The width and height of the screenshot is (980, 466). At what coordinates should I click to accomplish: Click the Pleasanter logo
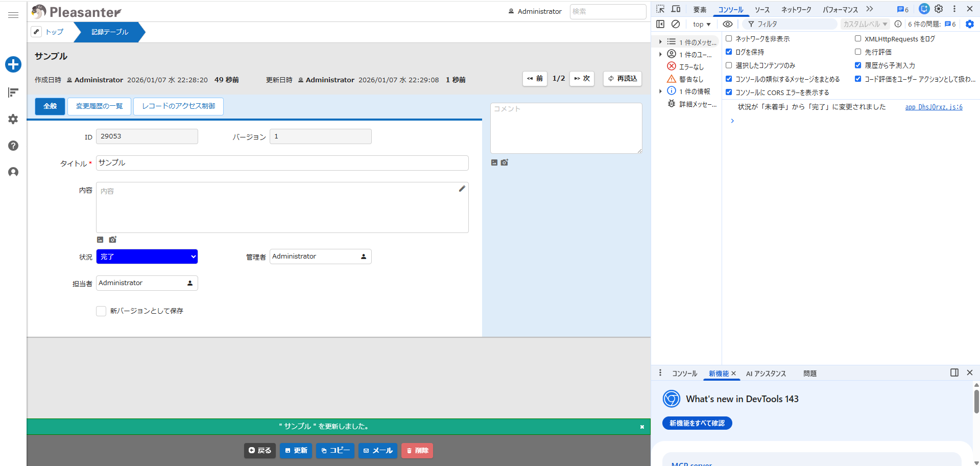77,12
